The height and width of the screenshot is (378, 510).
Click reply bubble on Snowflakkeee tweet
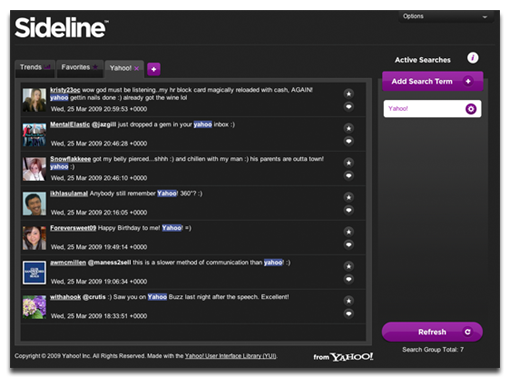coord(349,176)
